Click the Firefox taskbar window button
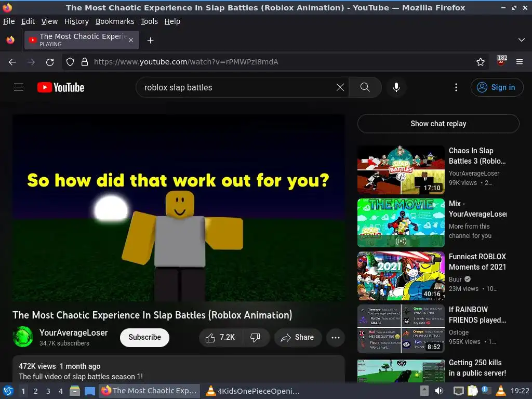Image resolution: width=532 pixels, height=399 pixels. [x=149, y=391]
